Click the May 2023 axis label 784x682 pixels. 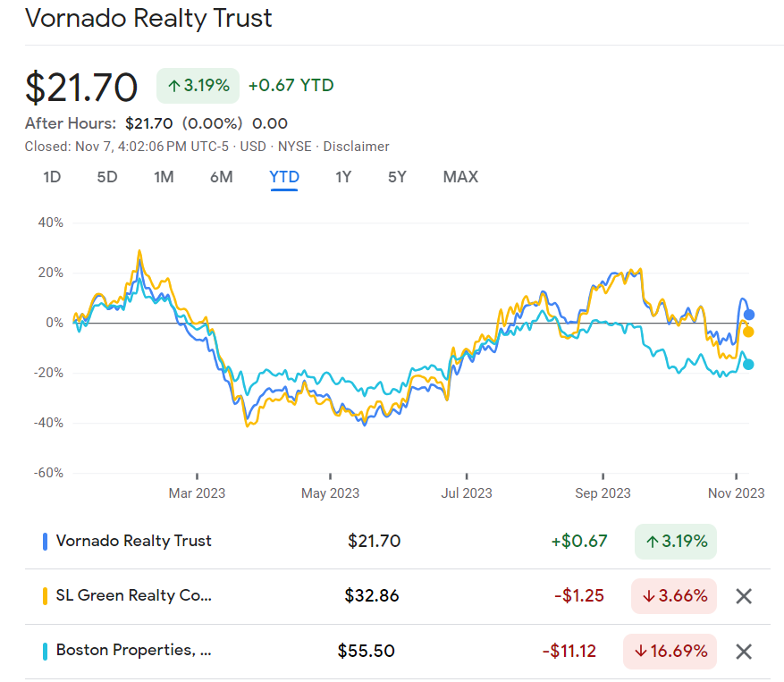(x=330, y=493)
